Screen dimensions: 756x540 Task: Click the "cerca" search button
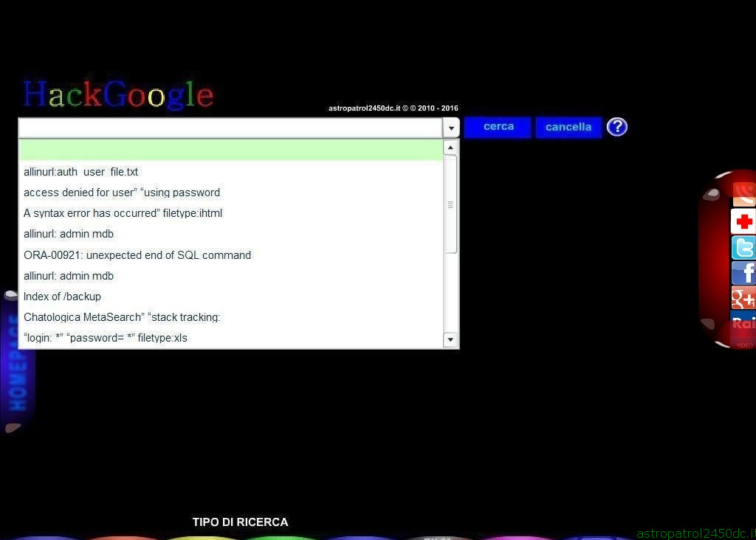point(498,127)
